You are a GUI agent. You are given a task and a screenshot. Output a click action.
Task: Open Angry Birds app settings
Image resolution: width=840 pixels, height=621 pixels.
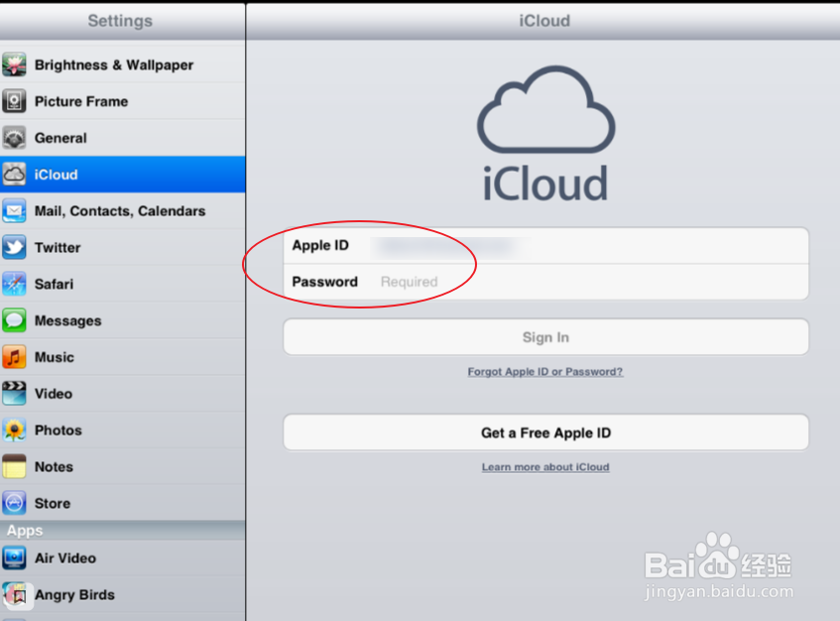(x=123, y=595)
